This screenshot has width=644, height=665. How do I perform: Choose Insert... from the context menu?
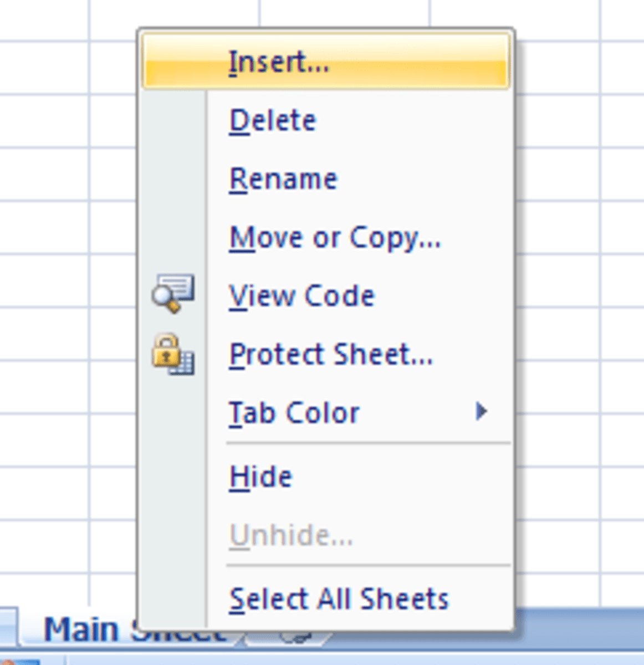pos(279,62)
